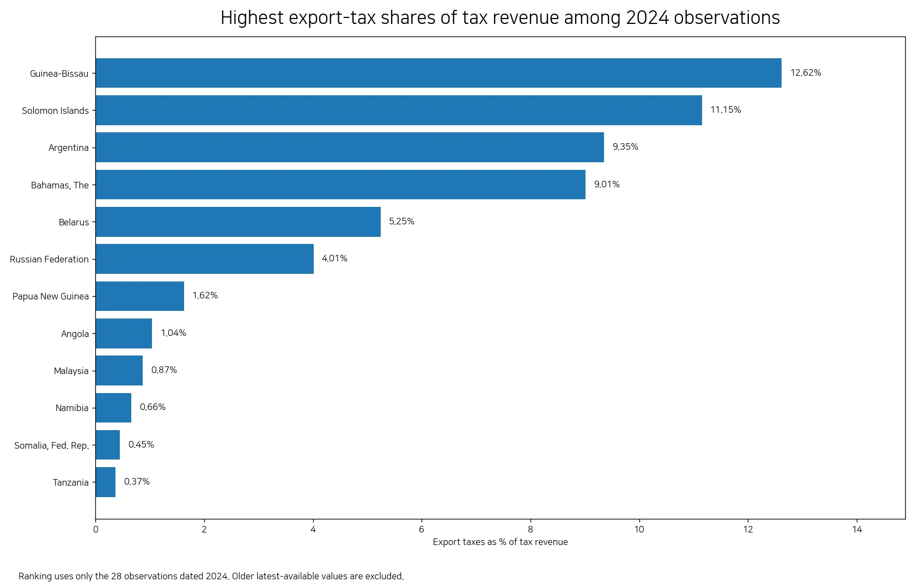Click the x-axis tick label 14
This screenshot has height=588, width=915.
pos(857,529)
